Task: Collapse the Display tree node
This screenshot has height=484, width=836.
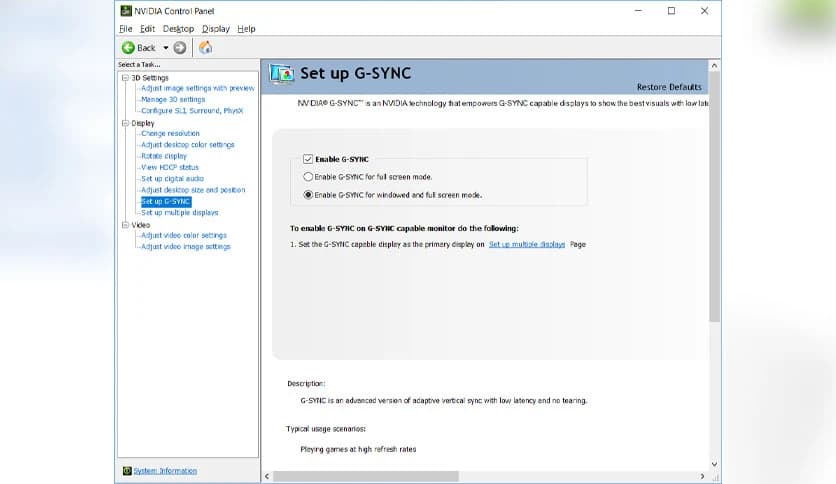Action: coord(125,123)
